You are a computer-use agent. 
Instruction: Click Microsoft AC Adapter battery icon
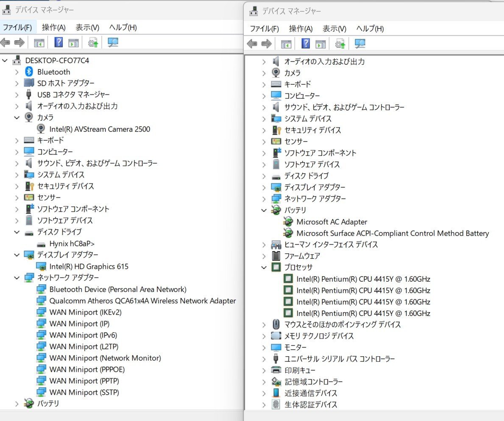pyautogui.click(x=288, y=222)
